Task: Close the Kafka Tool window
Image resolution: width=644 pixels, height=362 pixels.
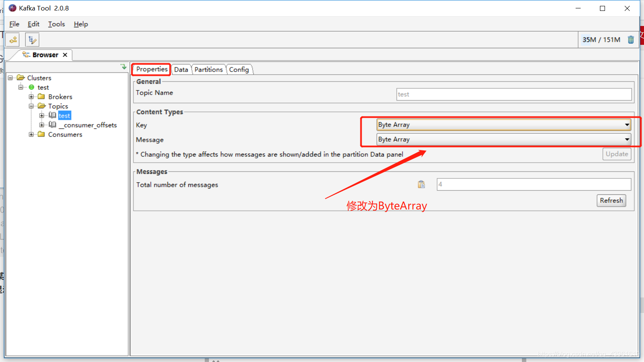Action: point(627,8)
